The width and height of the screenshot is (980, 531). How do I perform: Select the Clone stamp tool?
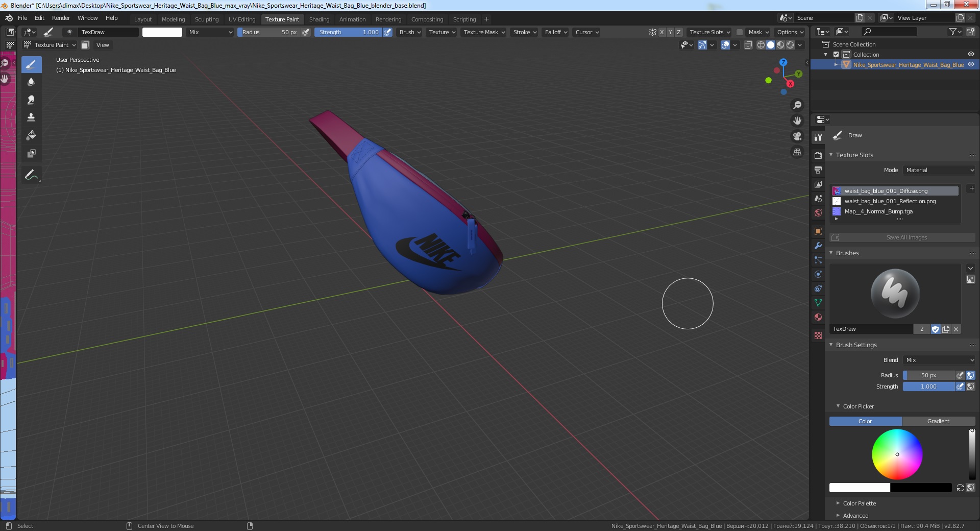(31, 117)
